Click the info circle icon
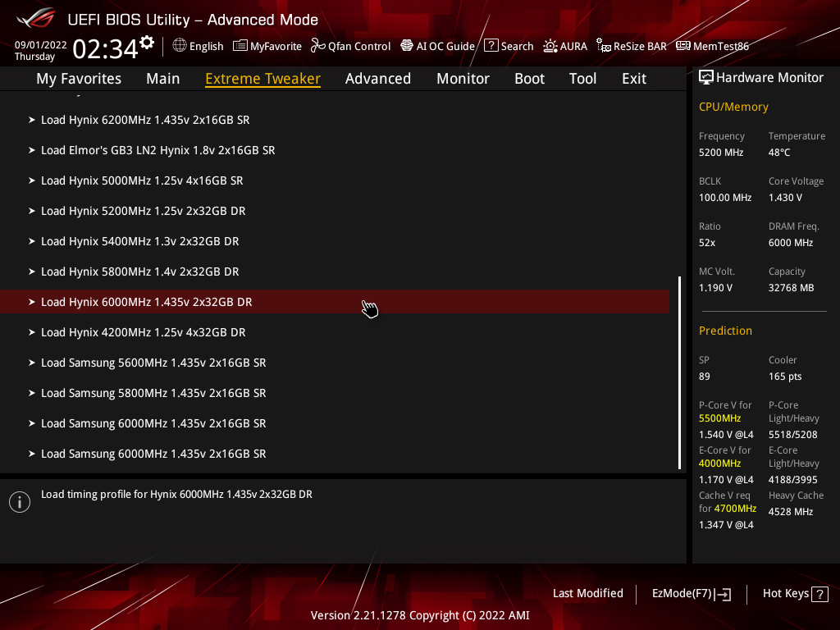The width and height of the screenshot is (840, 630). coord(20,502)
